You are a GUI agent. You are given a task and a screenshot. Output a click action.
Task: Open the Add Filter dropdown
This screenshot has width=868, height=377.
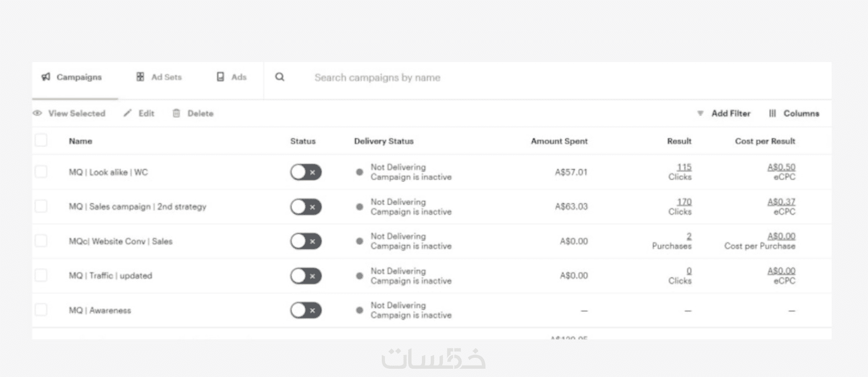724,113
